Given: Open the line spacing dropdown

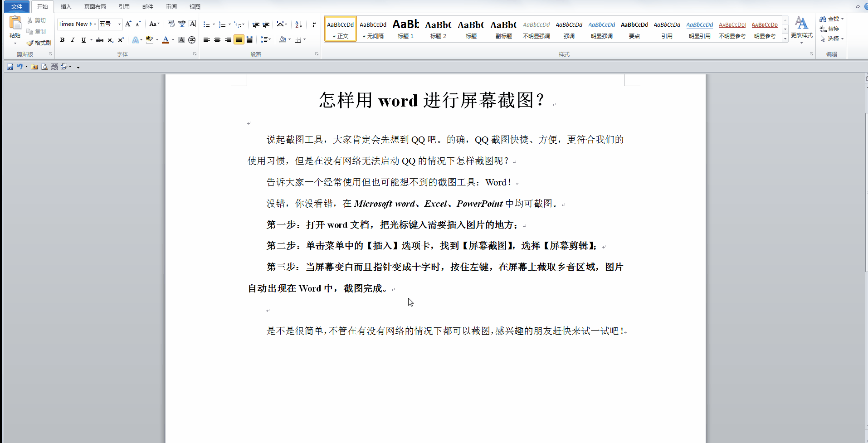Looking at the screenshot, I should pos(266,39).
